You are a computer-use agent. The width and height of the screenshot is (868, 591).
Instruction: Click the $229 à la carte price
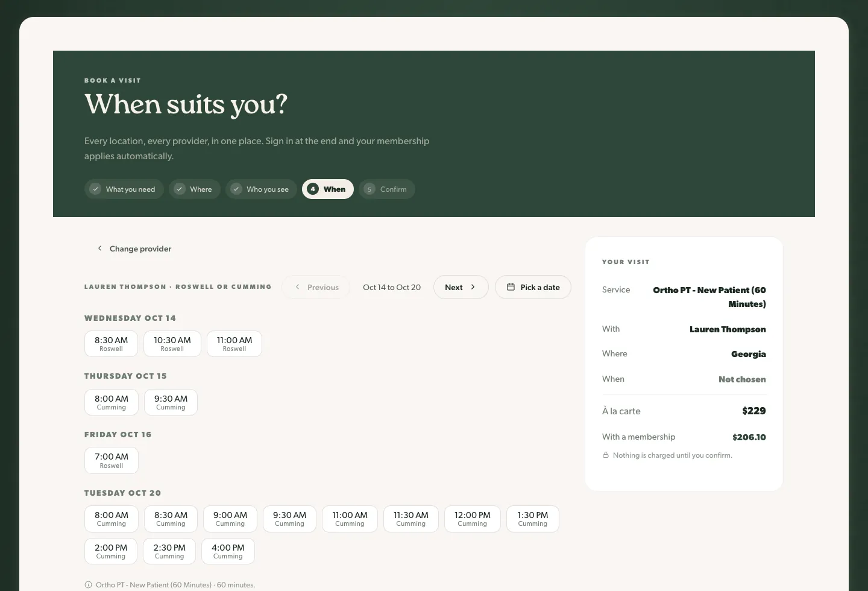pyautogui.click(x=754, y=411)
